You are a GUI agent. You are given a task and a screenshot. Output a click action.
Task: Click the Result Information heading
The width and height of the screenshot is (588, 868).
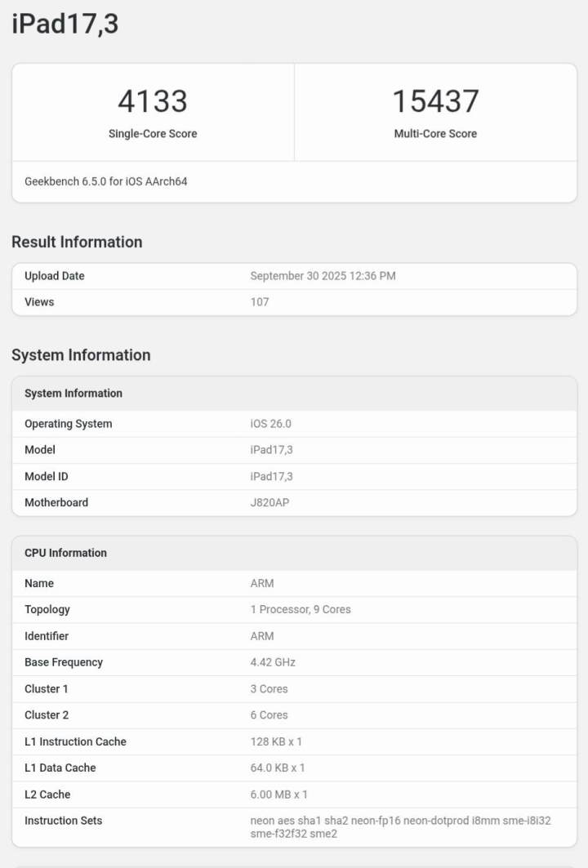(x=77, y=242)
